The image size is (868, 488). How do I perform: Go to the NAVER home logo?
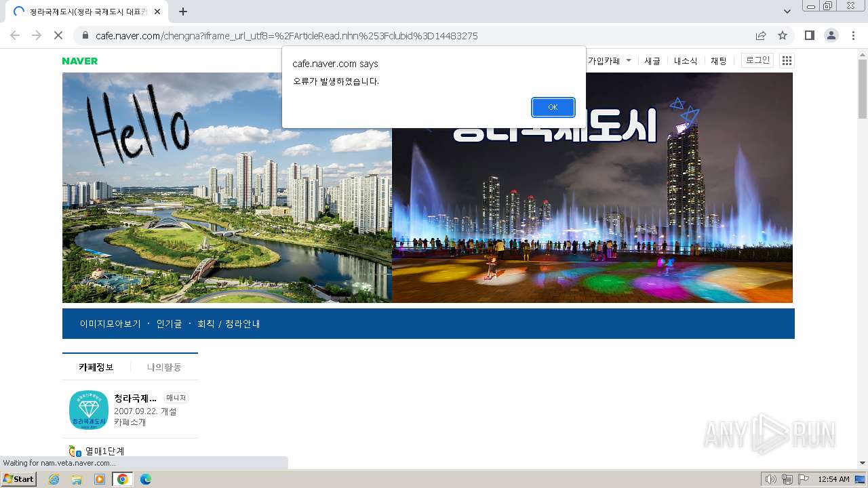pos(80,61)
